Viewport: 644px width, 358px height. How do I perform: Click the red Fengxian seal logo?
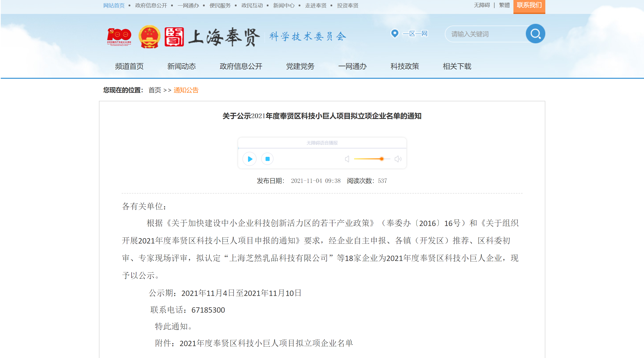coord(174,37)
